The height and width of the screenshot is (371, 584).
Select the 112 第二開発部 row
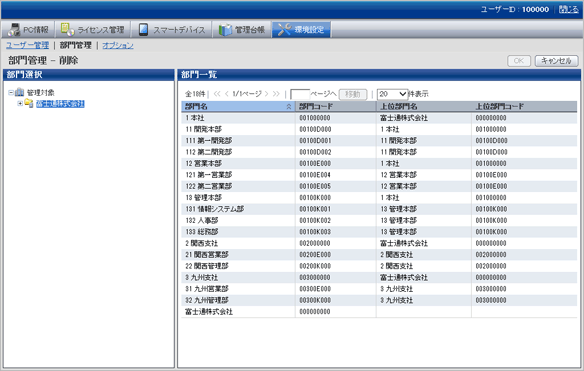(x=379, y=152)
